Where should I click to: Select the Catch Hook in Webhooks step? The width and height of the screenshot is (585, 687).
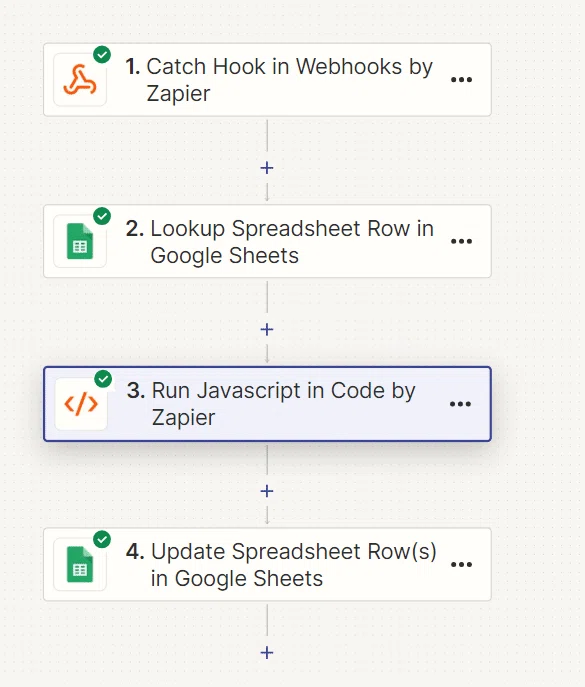click(267, 80)
